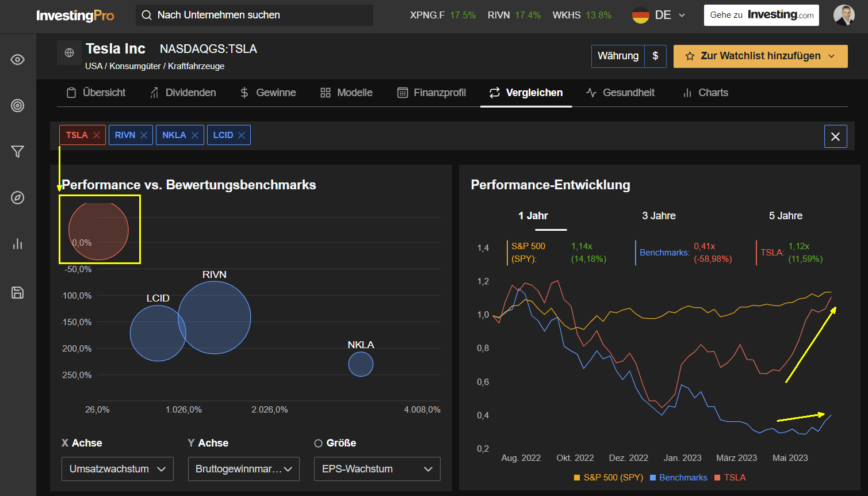Open the Gesundheit tab

[620, 93]
